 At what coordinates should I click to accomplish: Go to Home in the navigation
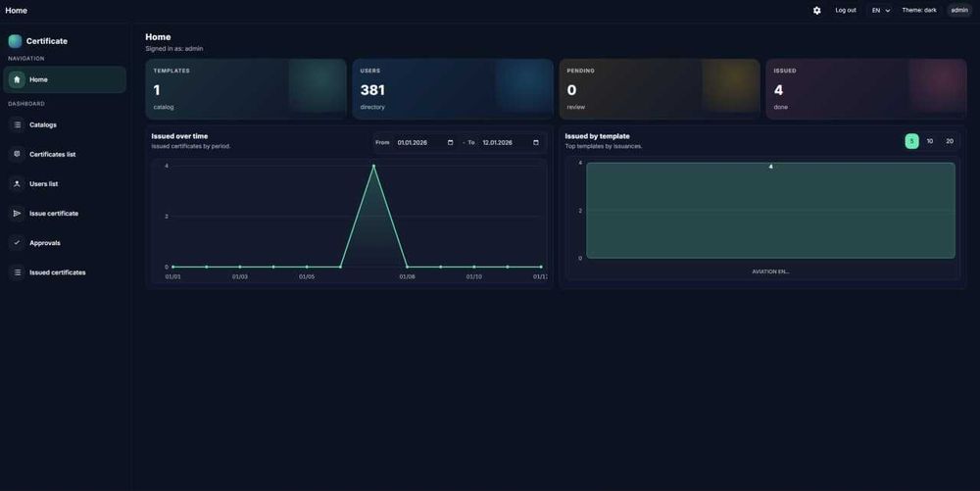pyautogui.click(x=65, y=80)
